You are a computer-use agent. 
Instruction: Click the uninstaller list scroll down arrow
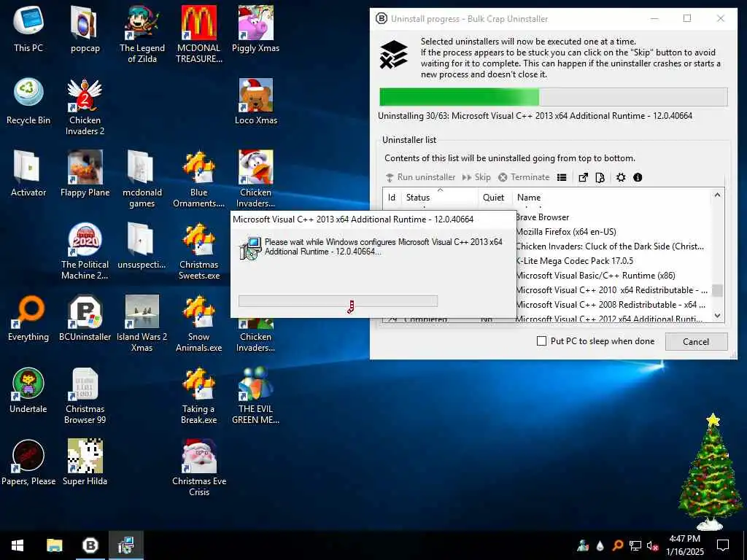(718, 316)
